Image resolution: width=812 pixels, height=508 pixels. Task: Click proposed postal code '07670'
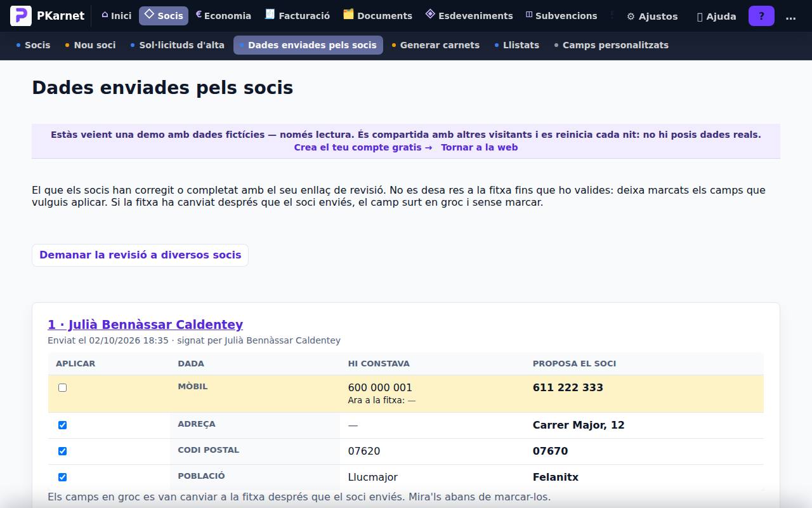coord(550,451)
